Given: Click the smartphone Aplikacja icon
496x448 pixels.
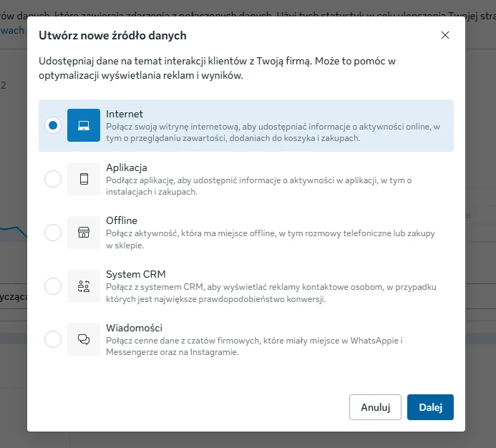Looking at the screenshot, I should click(84, 179).
